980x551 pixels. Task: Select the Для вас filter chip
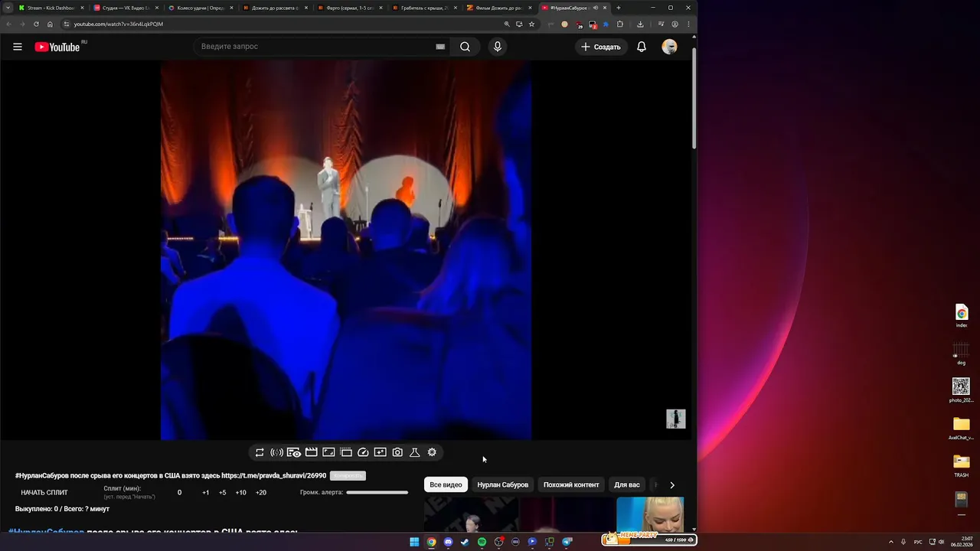coord(627,484)
